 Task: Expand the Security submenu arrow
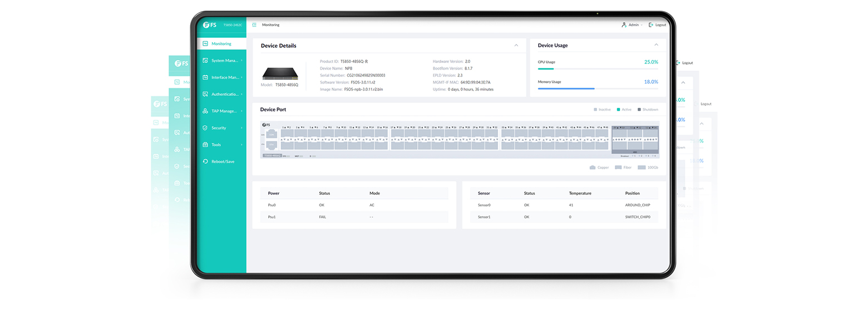[241, 127]
